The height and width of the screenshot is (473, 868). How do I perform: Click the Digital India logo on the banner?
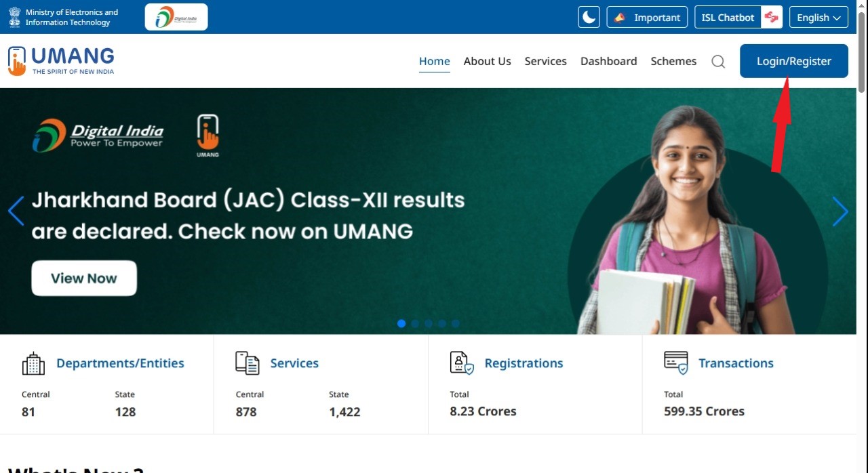click(x=98, y=136)
